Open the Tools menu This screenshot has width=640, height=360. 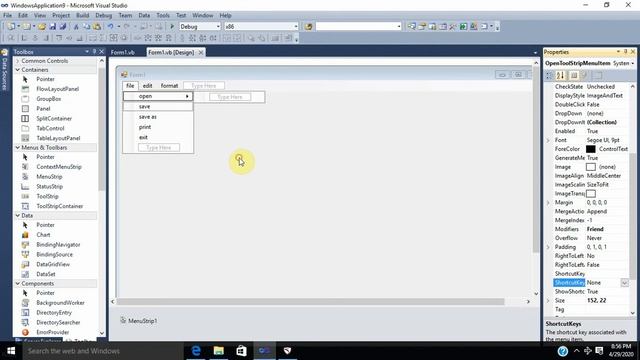click(163, 15)
